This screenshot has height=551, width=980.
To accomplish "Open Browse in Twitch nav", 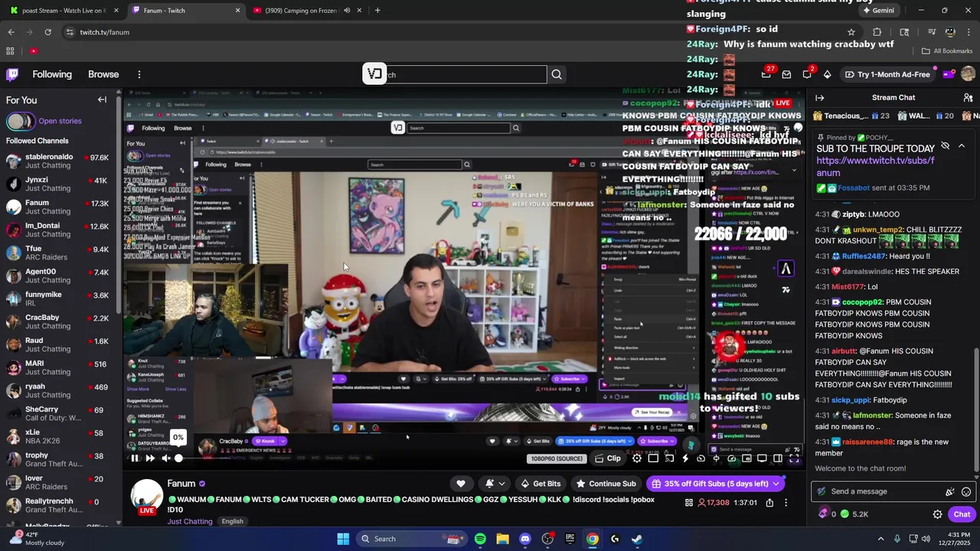I will [x=103, y=74].
